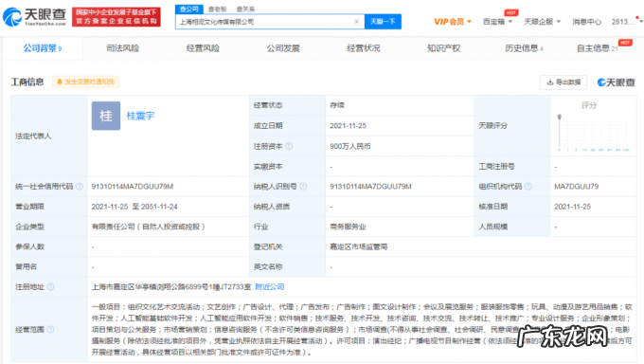Select the credit code 91310114MA7DGUU79M under 统一社会信用代码
The width and height of the screenshot is (644, 364).
click(x=133, y=187)
